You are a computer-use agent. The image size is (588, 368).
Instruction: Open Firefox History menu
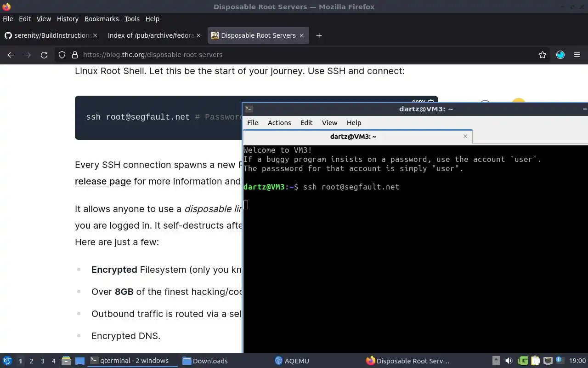point(68,19)
